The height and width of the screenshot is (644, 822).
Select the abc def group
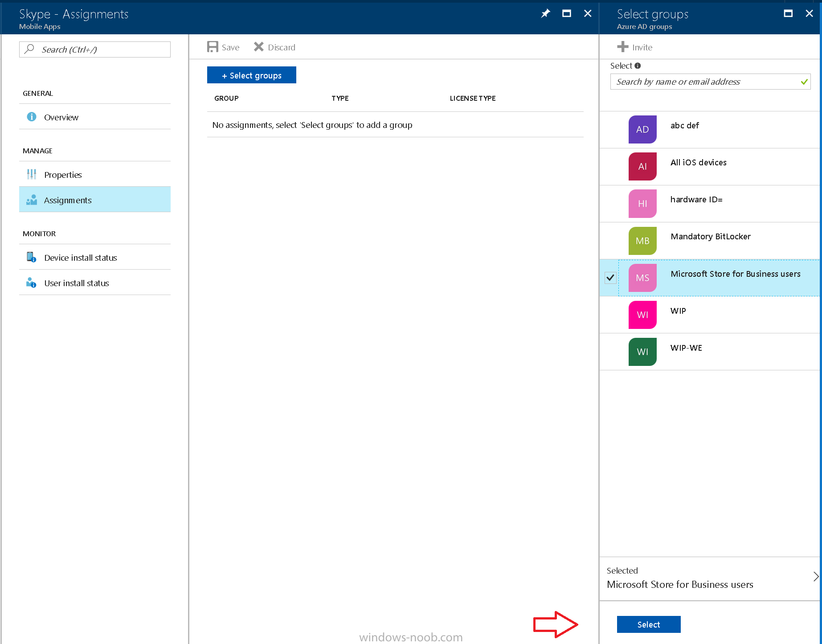tap(709, 130)
